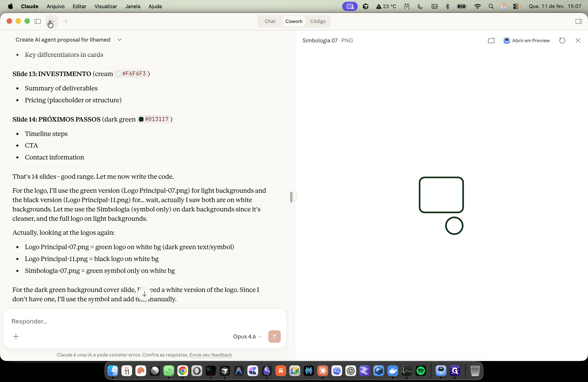Viewport: 588px width, 382px height.
Task: Go forward with the right arrow
Action: coord(65,22)
